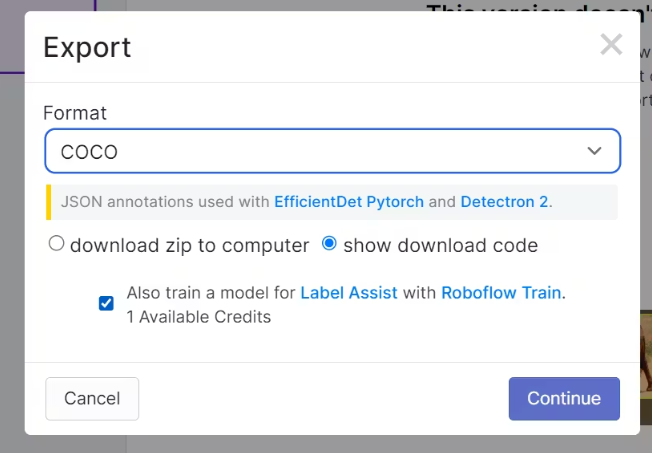Click the "1 Available Credits" text
The width and height of the screenshot is (652, 453).
click(199, 317)
